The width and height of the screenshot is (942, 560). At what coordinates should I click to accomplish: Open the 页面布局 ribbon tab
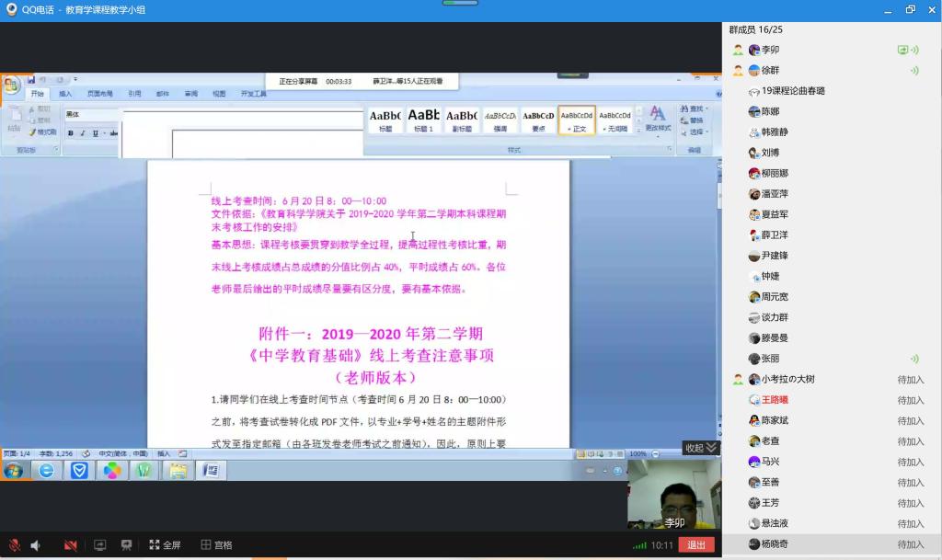(99, 94)
